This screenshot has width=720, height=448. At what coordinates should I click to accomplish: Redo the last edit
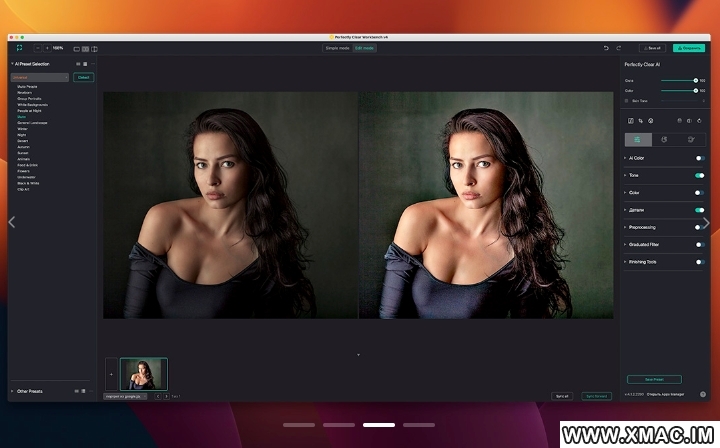click(619, 48)
